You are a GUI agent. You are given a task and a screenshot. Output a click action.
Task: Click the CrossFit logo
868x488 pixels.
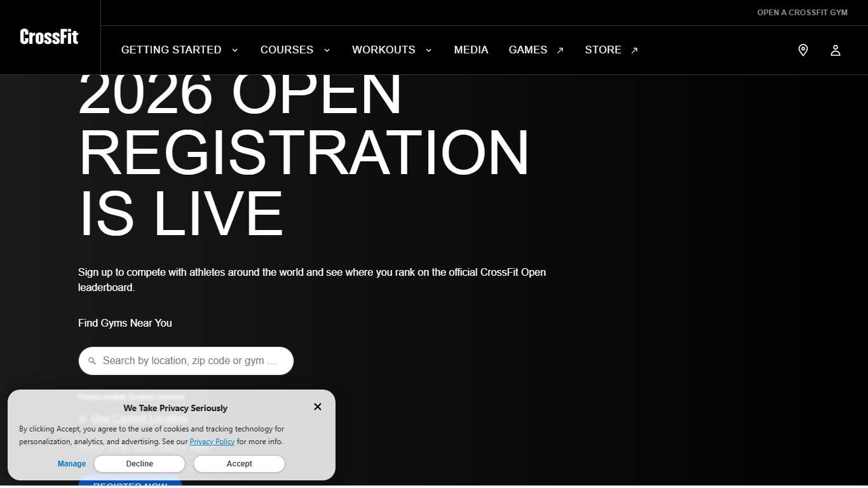50,37
